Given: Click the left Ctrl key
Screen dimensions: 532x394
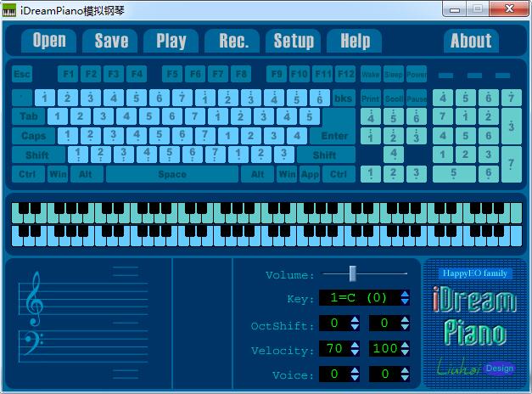Looking at the screenshot, I should (28, 174).
